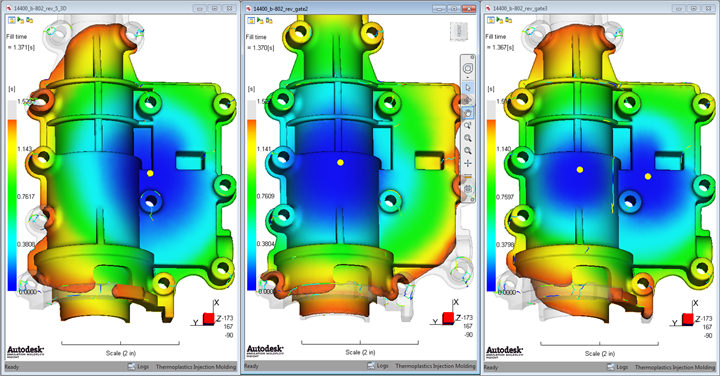
Task: Click the Logs icon in rev_gate2 window
Action: pyautogui.click(x=371, y=366)
